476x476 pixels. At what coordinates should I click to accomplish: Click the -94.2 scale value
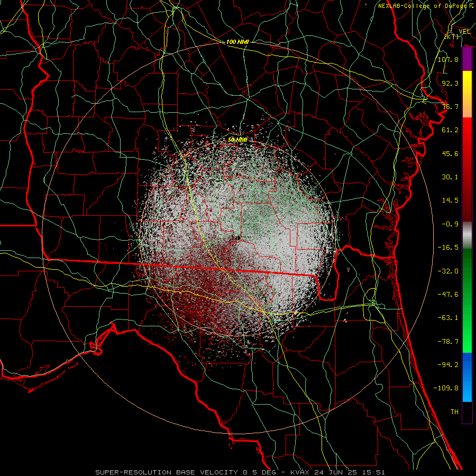coord(448,365)
